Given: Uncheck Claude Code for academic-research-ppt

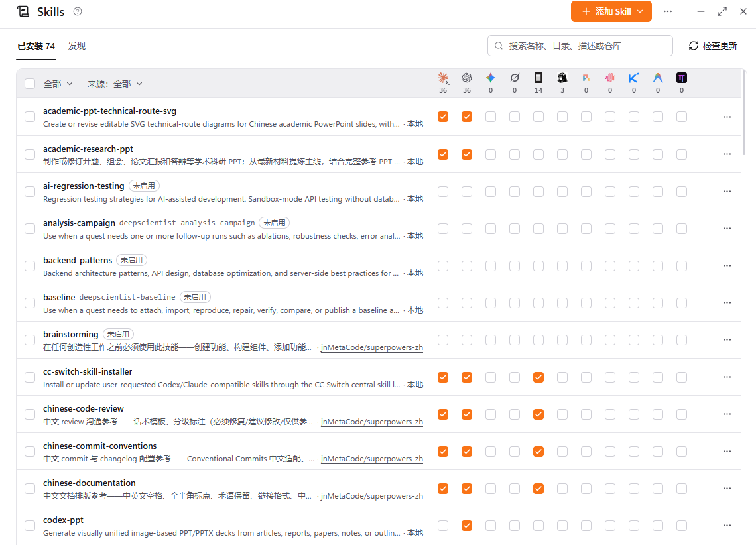Looking at the screenshot, I should tap(443, 154).
